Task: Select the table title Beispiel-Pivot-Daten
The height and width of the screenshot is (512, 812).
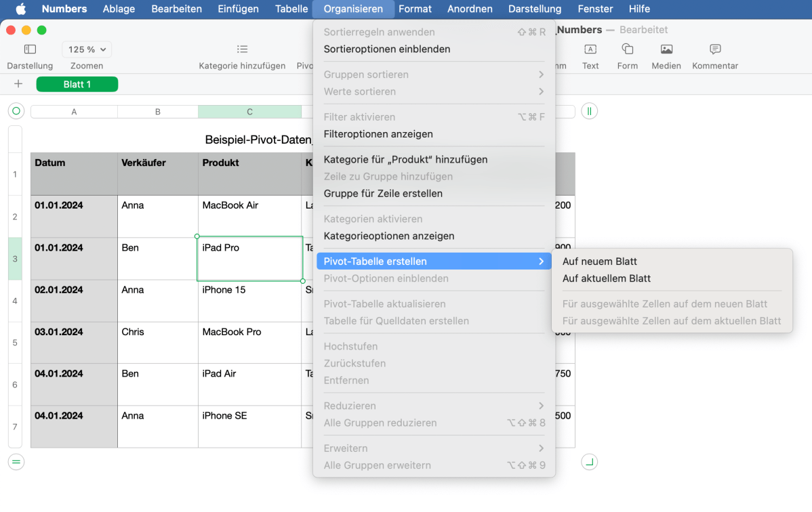Action: pyautogui.click(x=258, y=140)
